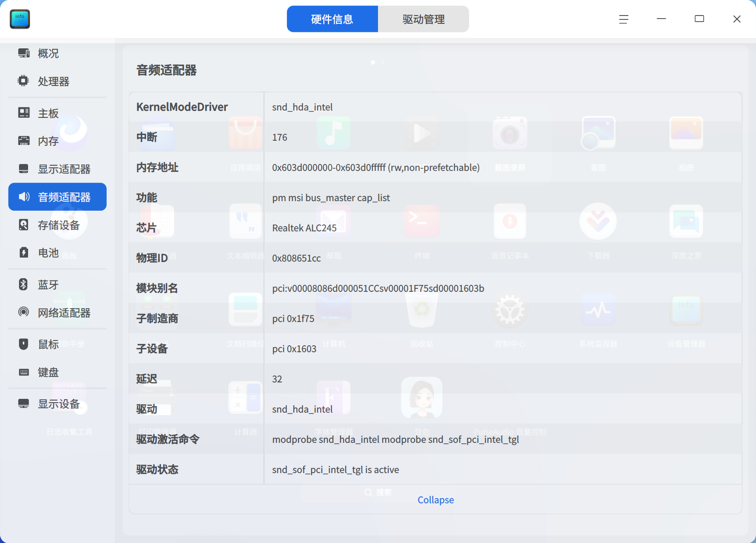Click the 子制造商 value pci 0x1f75
The height and width of the screenshot is (543, 756).
[x=293, y=319]
